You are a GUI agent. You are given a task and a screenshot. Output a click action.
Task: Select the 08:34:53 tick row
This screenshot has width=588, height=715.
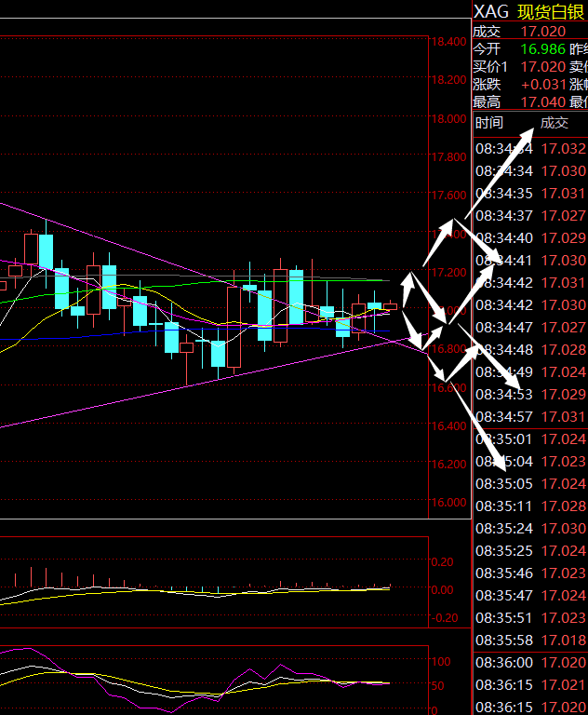[x=530, y=395]
